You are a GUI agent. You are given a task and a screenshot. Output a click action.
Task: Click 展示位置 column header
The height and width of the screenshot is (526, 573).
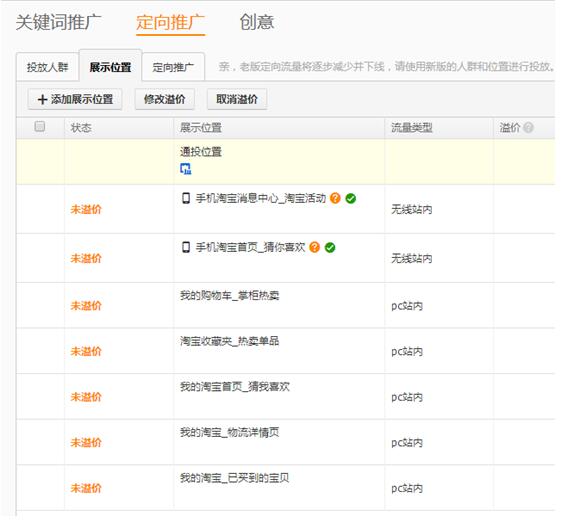(201, 128)
